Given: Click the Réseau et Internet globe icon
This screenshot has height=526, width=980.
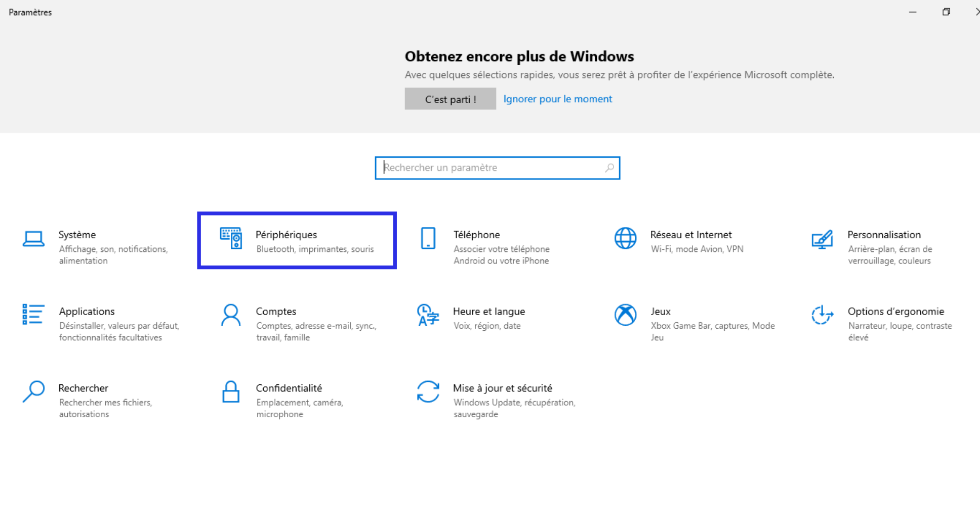Looking at the screenshot, I should pos(625,238).
